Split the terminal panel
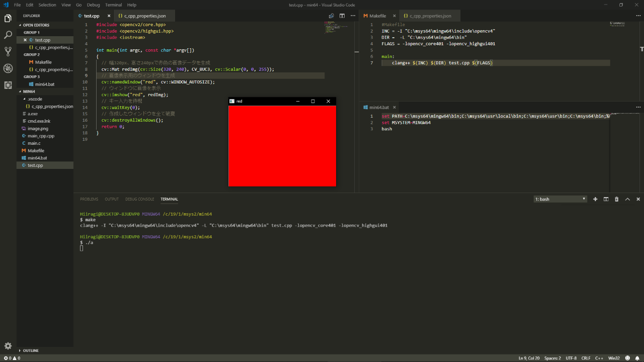 606,199
